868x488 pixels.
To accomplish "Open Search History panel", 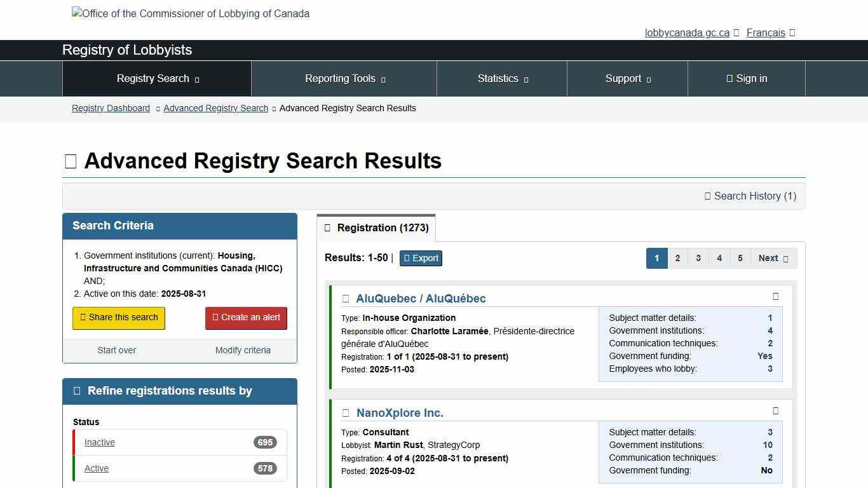I will [751, 196].
